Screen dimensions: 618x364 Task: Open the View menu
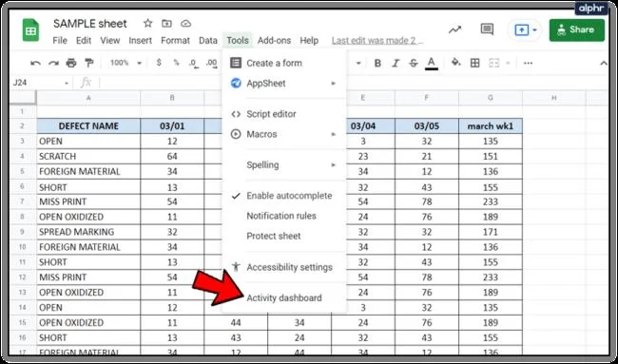110,41
